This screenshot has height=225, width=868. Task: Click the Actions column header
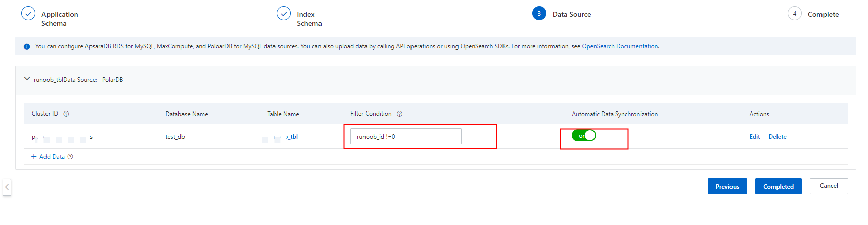click(x=759, y=114)
